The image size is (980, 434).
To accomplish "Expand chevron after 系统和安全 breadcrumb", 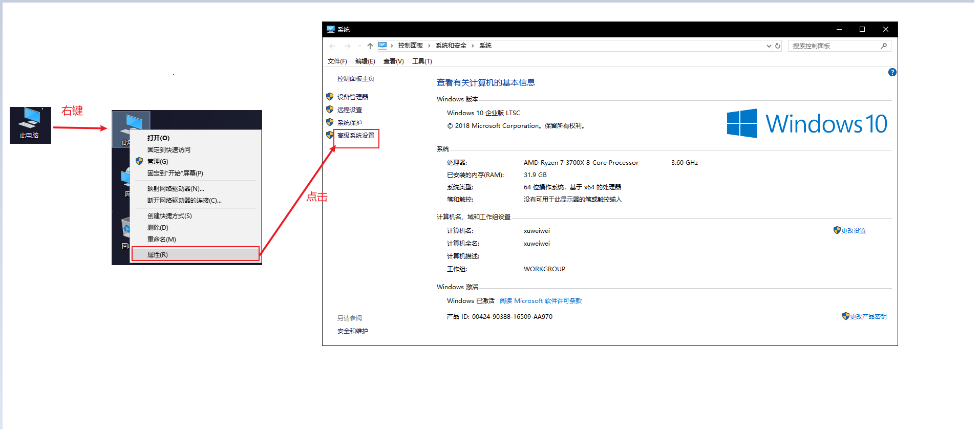I will (473, 46).
